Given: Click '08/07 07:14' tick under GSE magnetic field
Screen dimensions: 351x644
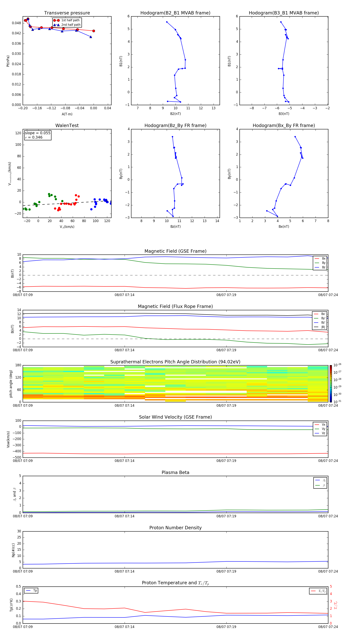Looking at the screenshot, I should [x=124, y=295].
